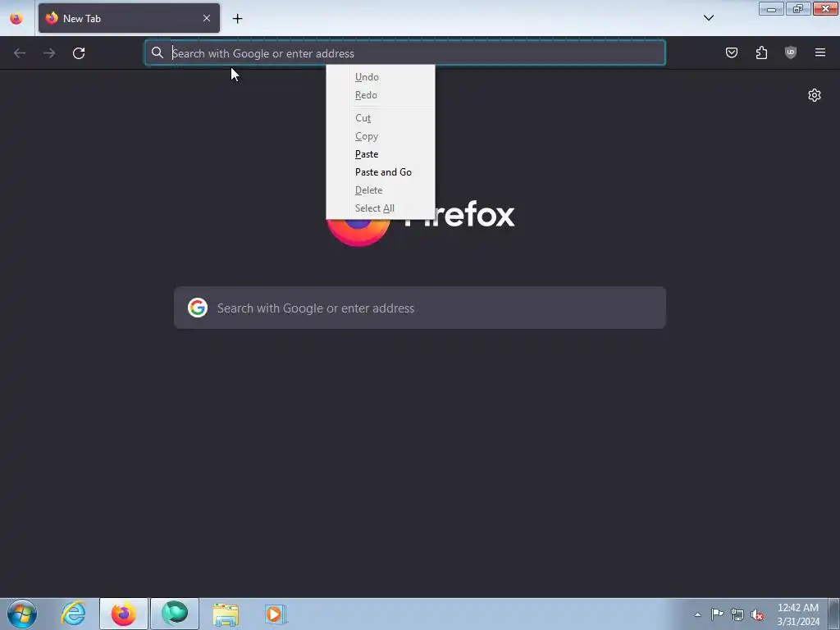Viewport: 840px width, 630px height.
Task: Open a new tab with plus button
Action: point(237,18)
